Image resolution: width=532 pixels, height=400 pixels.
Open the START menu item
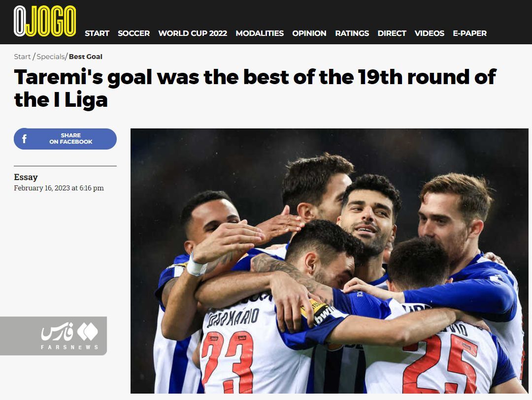pos(97,33)
